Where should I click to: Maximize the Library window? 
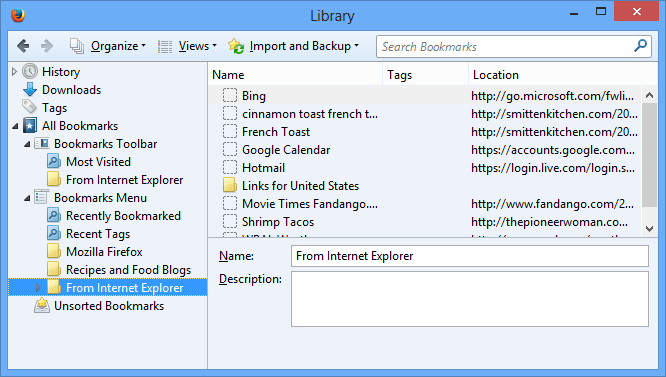pos(601,11)
